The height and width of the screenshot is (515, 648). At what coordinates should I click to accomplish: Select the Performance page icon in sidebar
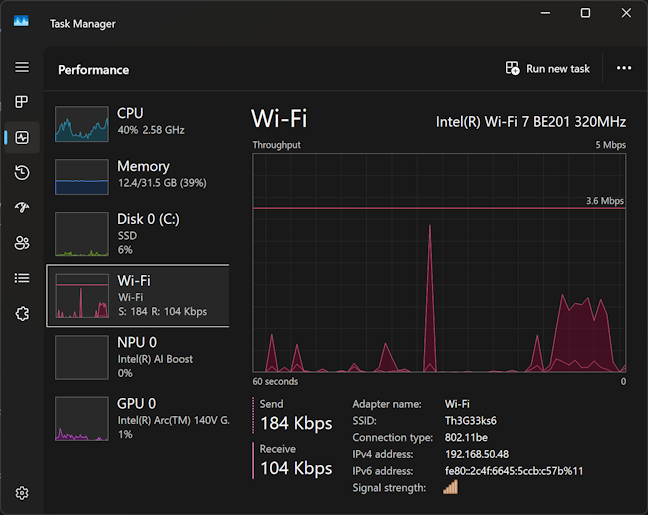pos(22,137)
